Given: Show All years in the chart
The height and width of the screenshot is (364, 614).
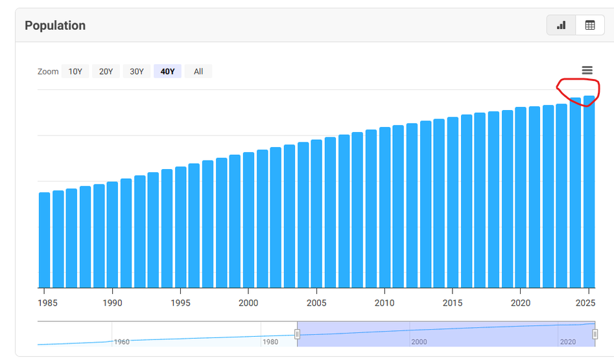Looking at the screenshot, I should click(x=198, y=71).
